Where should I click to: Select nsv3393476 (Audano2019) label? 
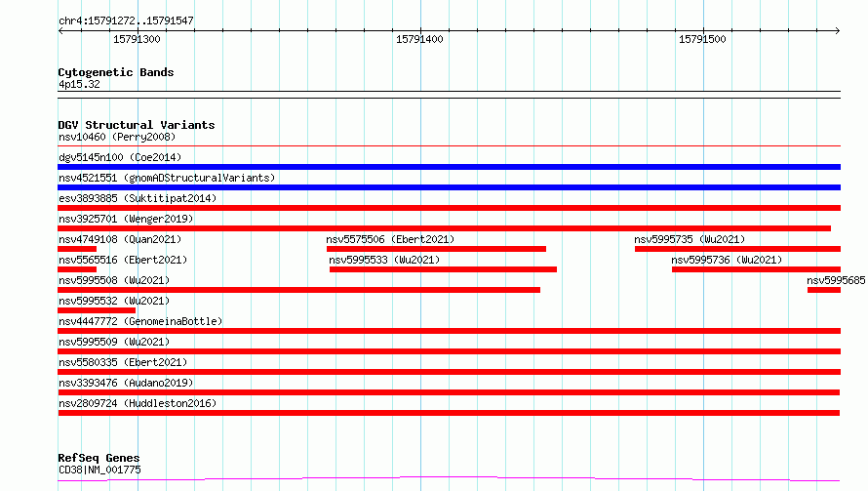126,383
